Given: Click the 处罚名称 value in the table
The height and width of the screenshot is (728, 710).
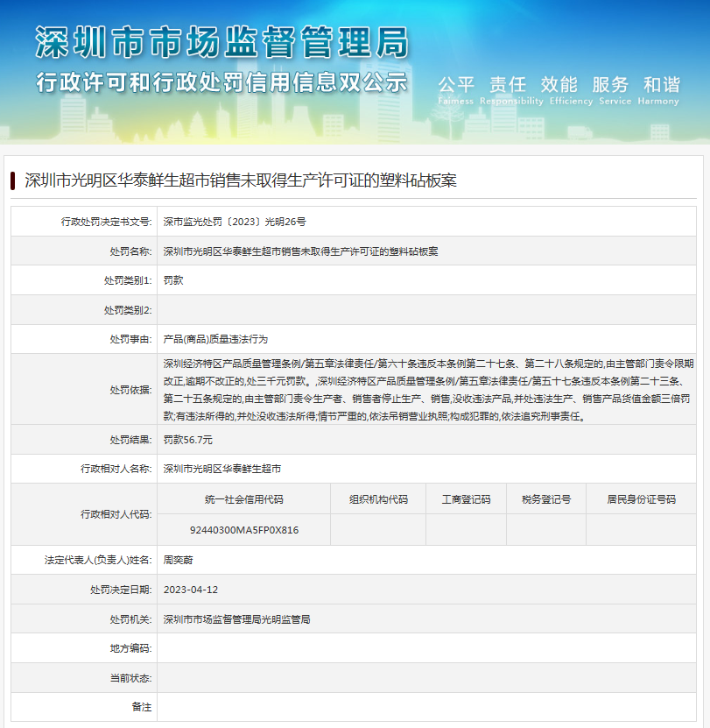Looking at the screenshot, I should pos(300,251).
